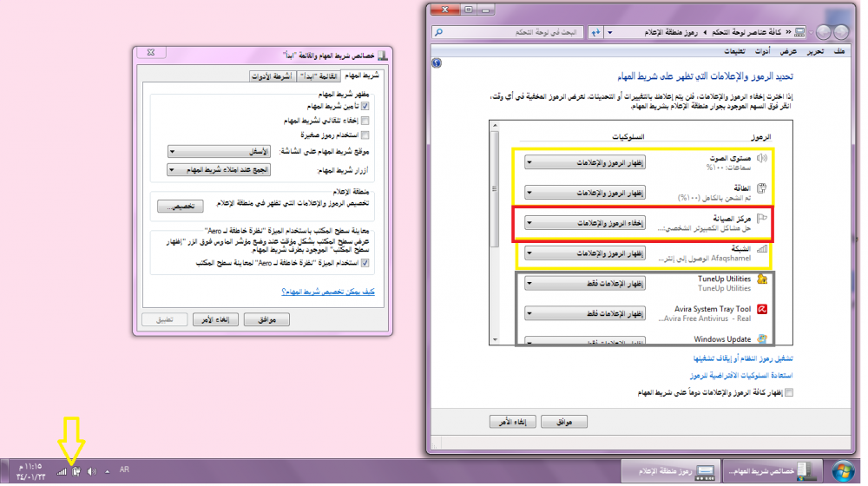Enable auto-hide taskbar checkbox (إخفاء تلقائي)
The image size is (868, 486).
[x=365, y=121]
